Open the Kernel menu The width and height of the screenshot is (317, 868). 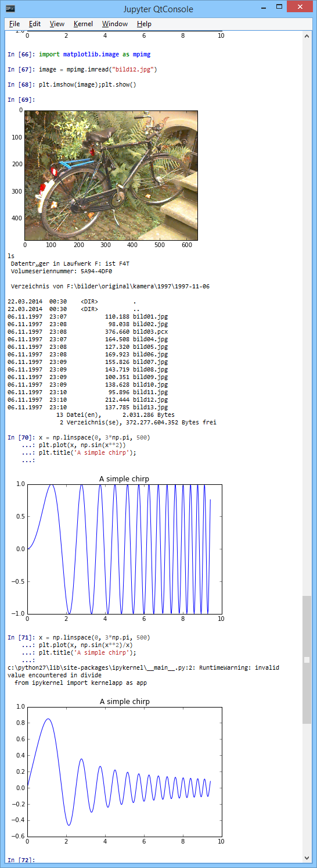[x=83, y=24]
